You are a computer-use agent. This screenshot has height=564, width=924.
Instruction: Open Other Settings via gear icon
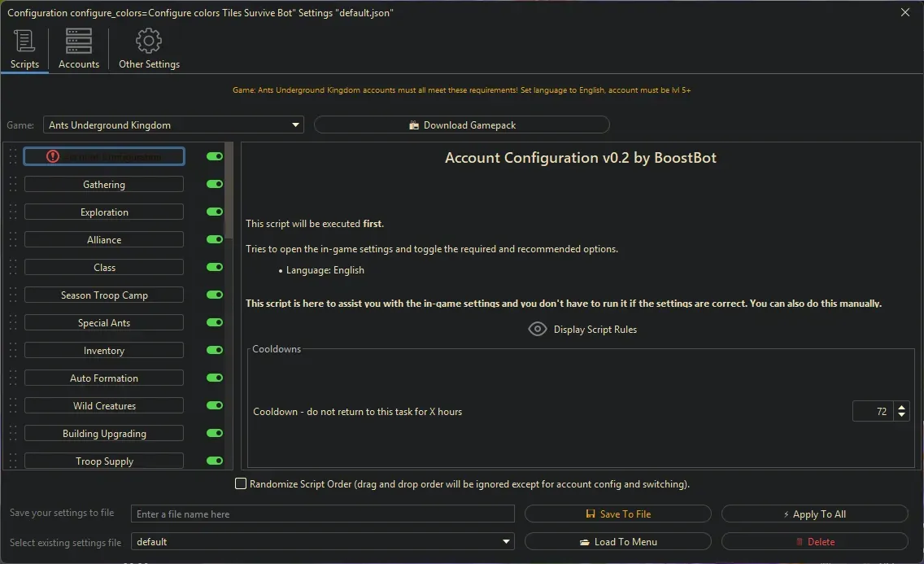click(x=149, y=40)
